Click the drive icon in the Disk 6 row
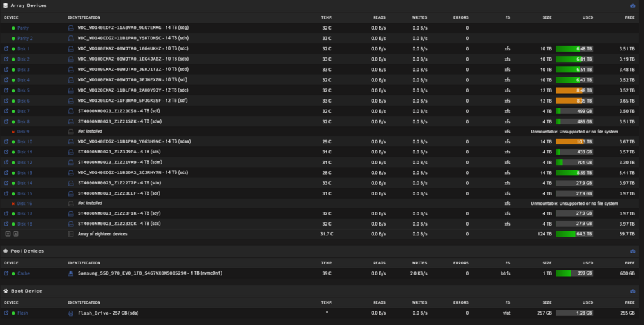Image resolution: width=644 pixels, height=325 pixels. pyautogui.click(x=71, y=101)
